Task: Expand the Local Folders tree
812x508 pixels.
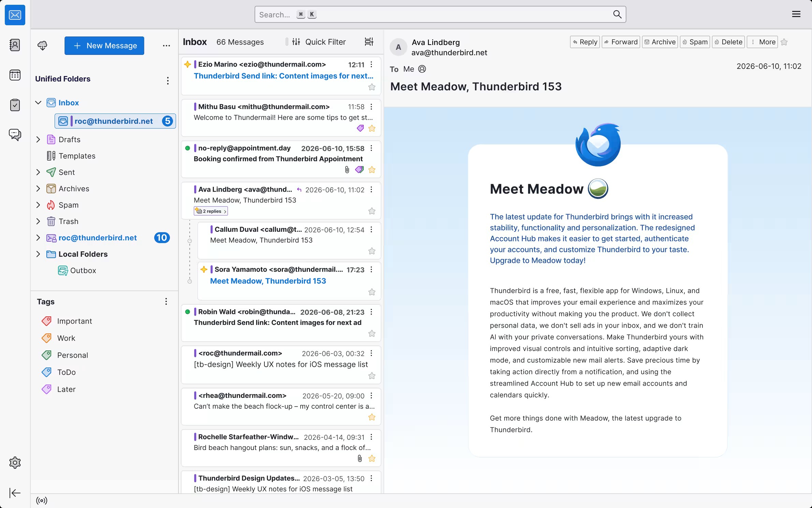Action: click(38, 254)
